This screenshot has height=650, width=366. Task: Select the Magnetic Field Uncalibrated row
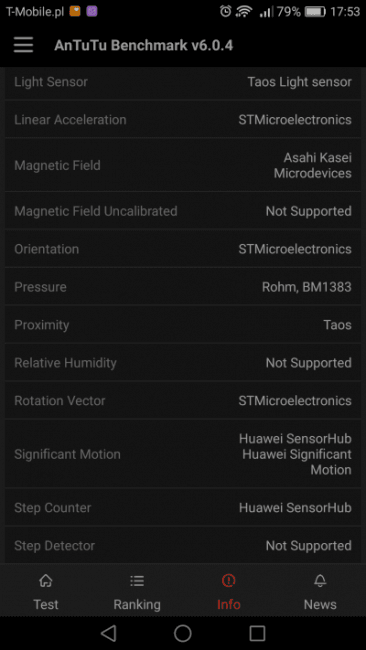[x=183, y=211]
